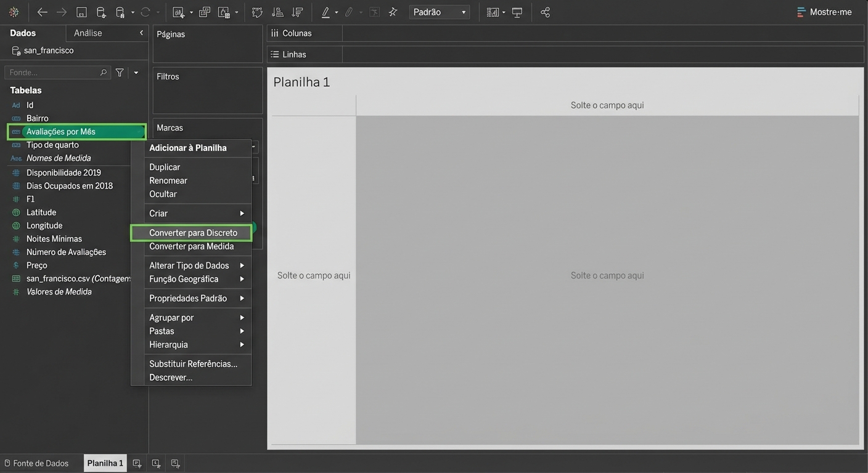Collapse the data pane with the chevron

click(x=141, y=33)
